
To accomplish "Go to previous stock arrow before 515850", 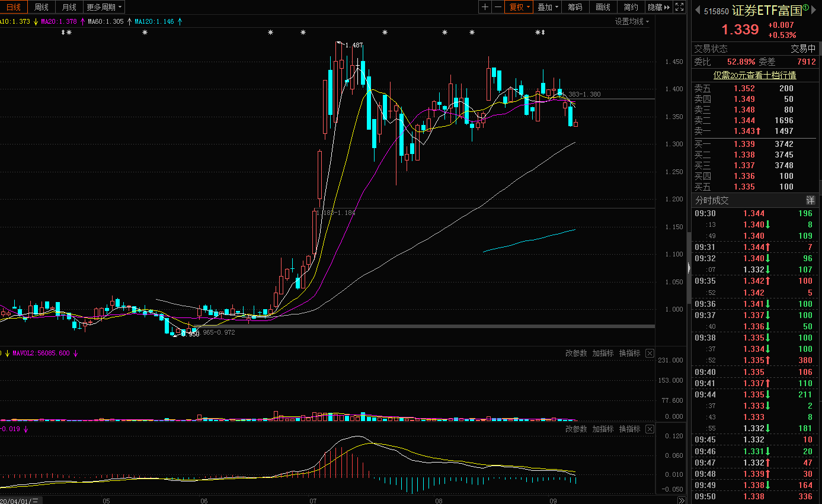I will pos(698,10).
